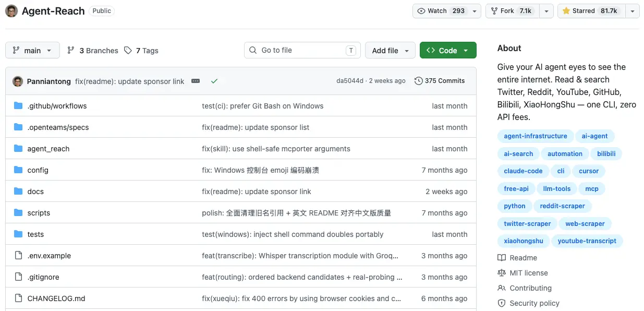The image size is (644, 311).
Task: Open the .github/workflows folder icon
Action: coord(18,106)
